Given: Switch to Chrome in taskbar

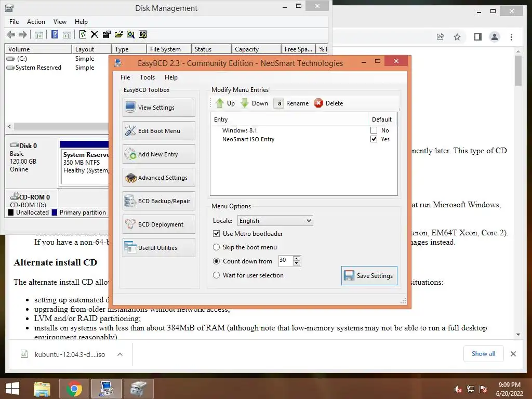Looking at the screenshot, I should point(74,389).
